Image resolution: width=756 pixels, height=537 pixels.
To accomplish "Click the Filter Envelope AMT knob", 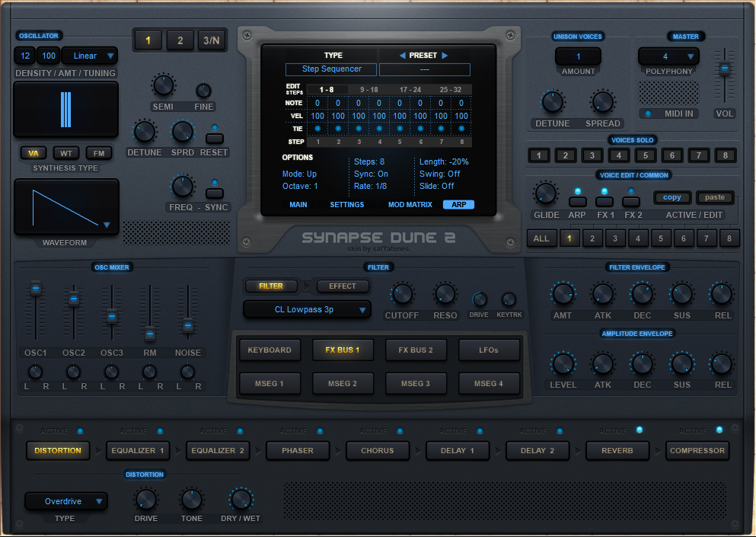I will coord(563,294).
